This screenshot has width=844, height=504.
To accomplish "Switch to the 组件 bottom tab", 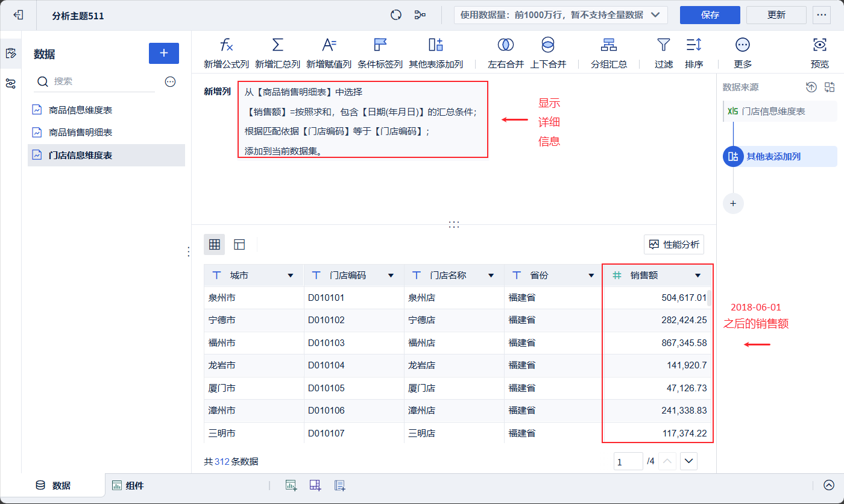I will (x=128, y=485).
